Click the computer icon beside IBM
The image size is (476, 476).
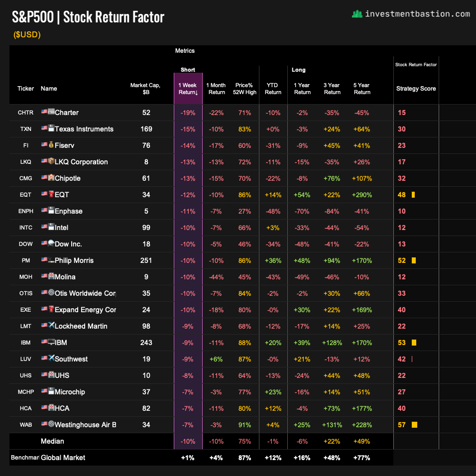(51, 342)
